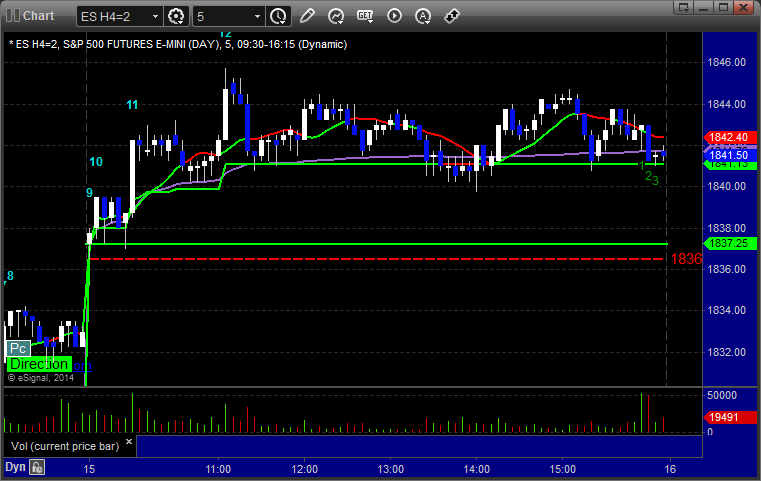Click the symbol link icon
The image size is (761, 481).
point(452,16)
